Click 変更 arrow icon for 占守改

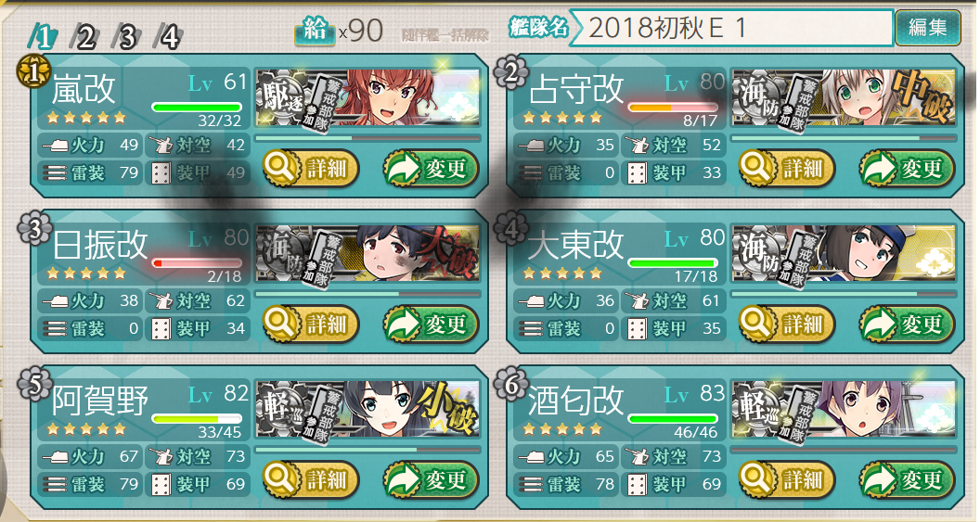[878, 168]
